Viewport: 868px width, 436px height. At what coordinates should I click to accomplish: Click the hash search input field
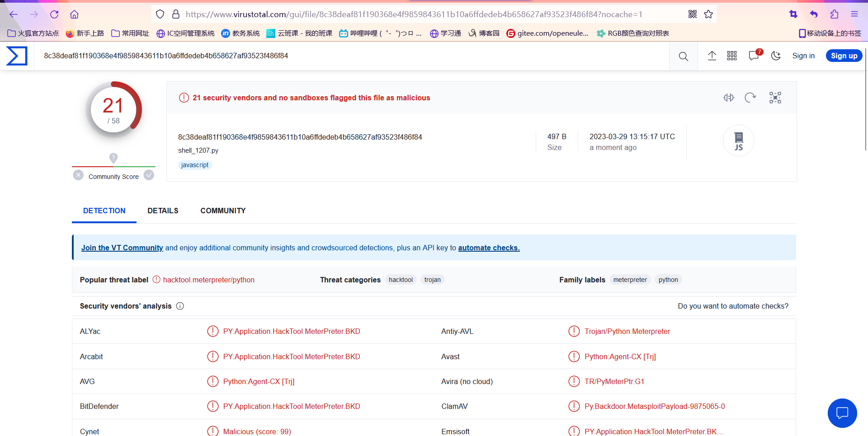point(351,56)
